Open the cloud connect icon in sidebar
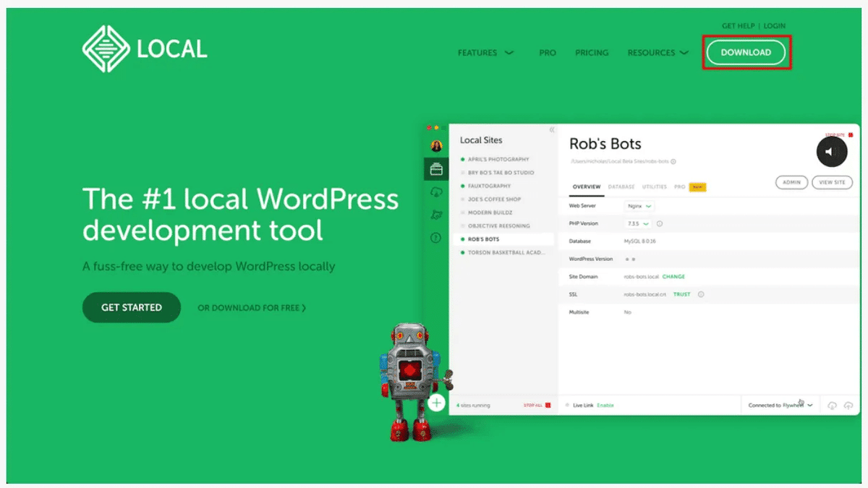Viewport: 868px width, 488px height. pyautogui.click(x=436, y=192)
